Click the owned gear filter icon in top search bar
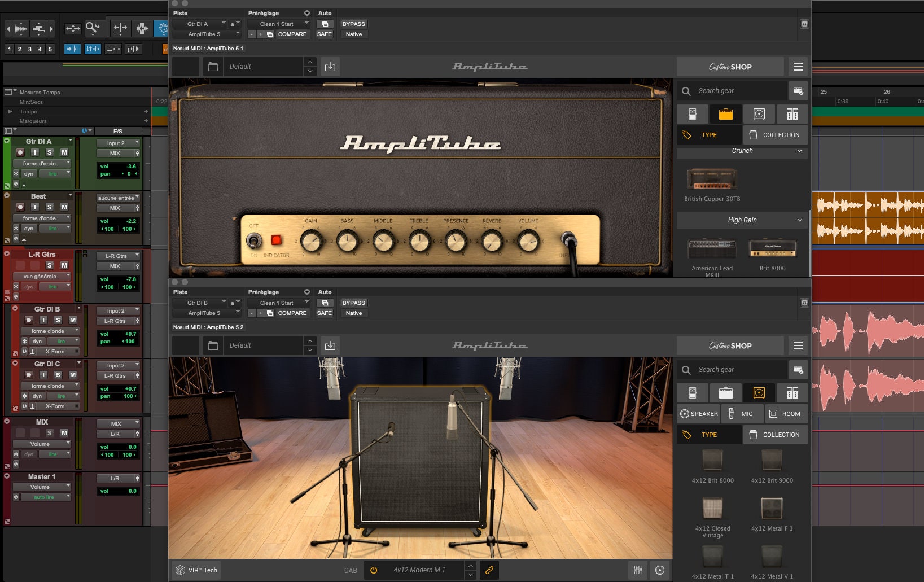The height and width of the screenshot is (582, 924). point(798,91)
